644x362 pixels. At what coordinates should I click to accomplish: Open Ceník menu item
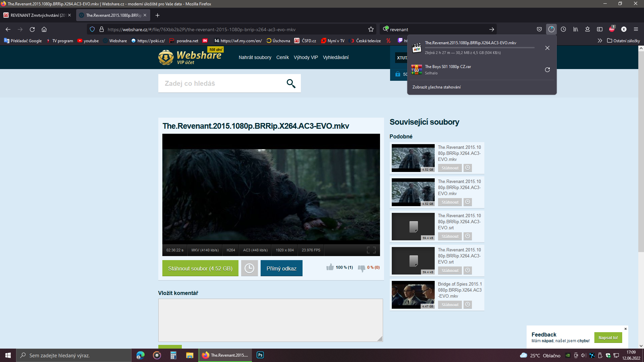coord(282,57)
